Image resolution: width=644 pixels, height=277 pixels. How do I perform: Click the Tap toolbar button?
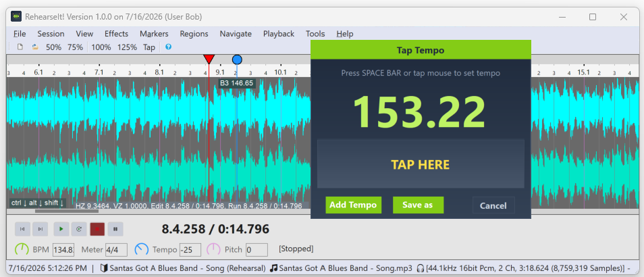[149, 47]
